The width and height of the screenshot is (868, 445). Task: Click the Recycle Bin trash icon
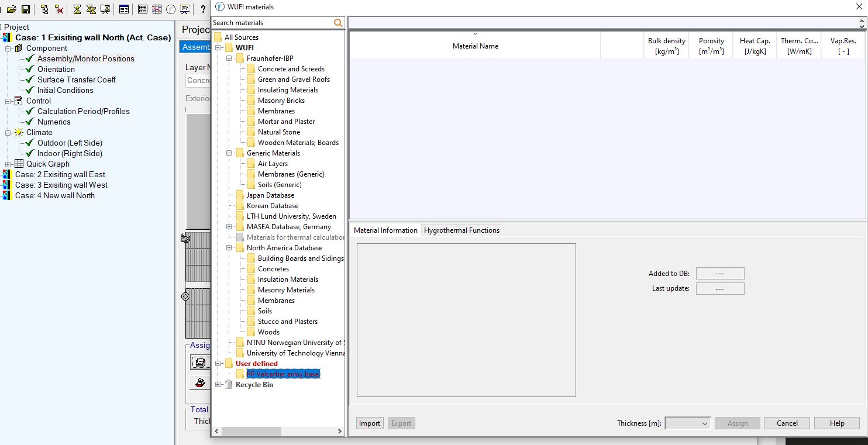(x=229, y=385)
